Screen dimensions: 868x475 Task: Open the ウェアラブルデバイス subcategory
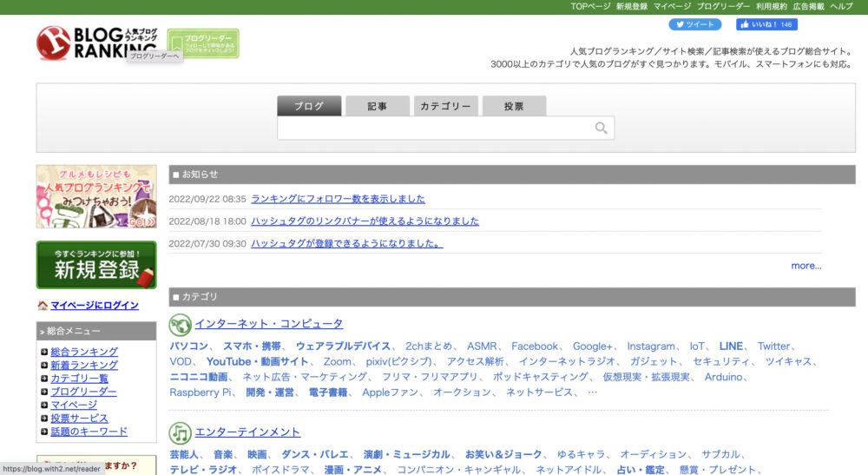[x=343, y=346]
